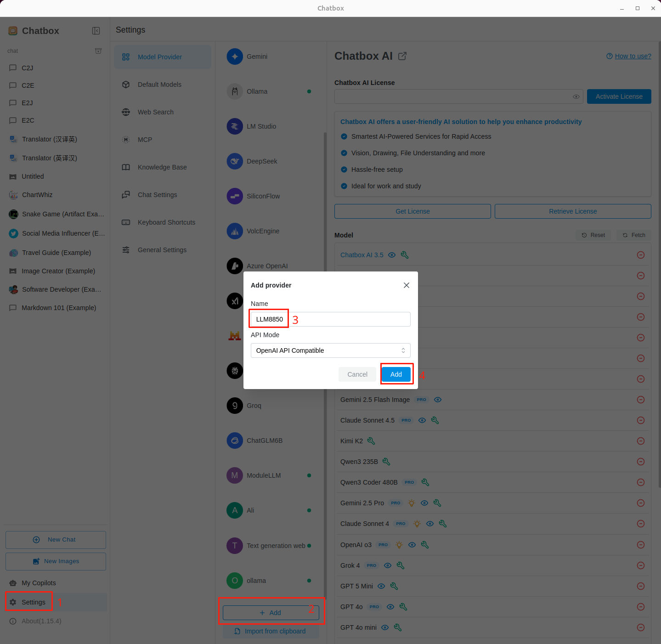
Task: Open the How to use? link
Action: (x=633, y=56)
